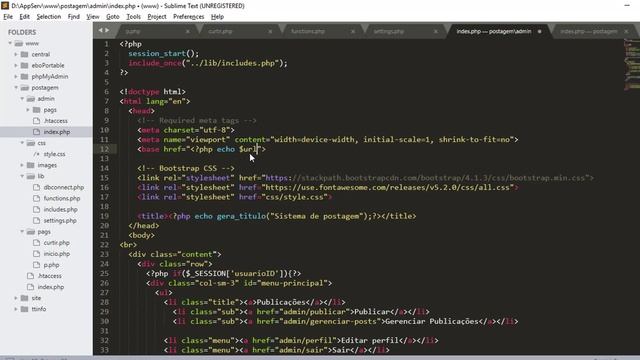Close the settings.php tab

tap(436, 31)
